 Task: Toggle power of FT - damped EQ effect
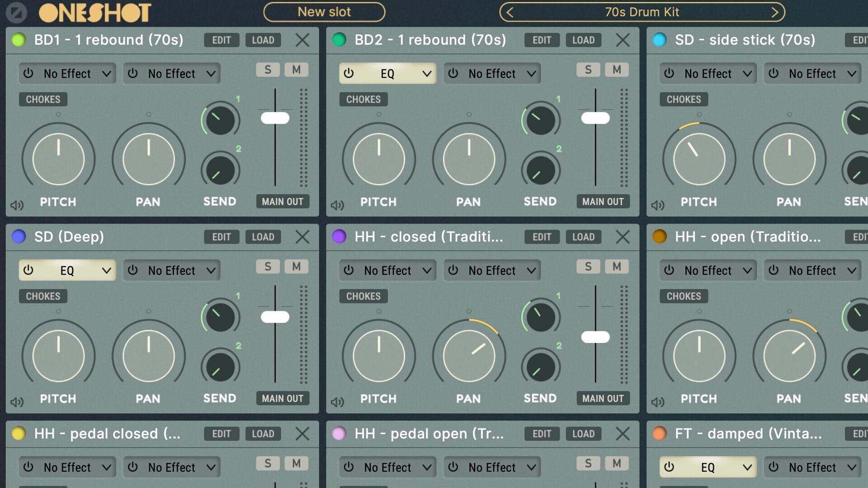point(669,467)
